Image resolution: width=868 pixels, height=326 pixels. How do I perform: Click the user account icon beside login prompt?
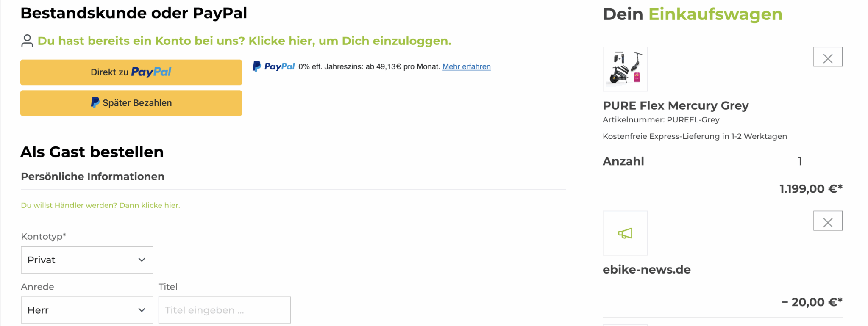[x=27, y=41]
